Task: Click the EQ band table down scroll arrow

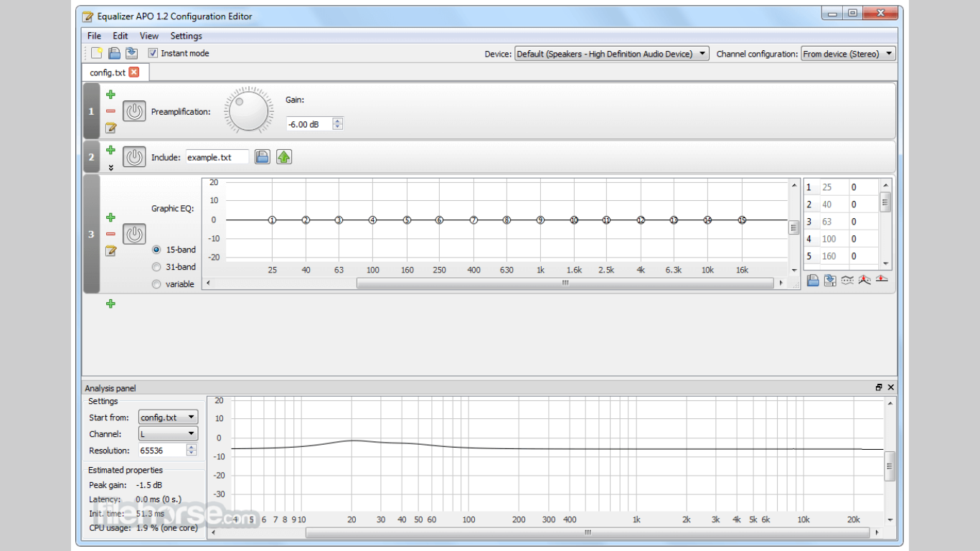Action: [885, 264]
